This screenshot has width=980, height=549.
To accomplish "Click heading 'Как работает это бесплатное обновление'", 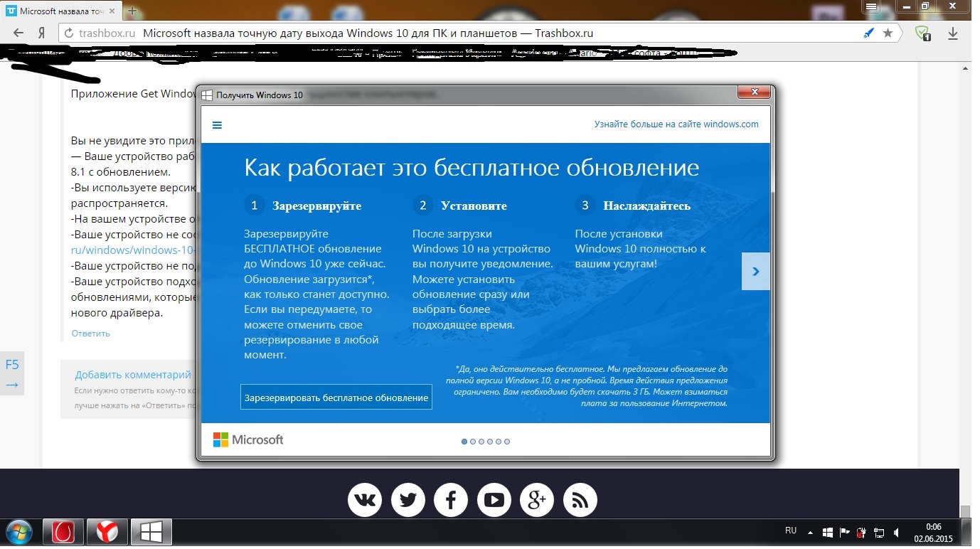I will click(x=472, y=168).
